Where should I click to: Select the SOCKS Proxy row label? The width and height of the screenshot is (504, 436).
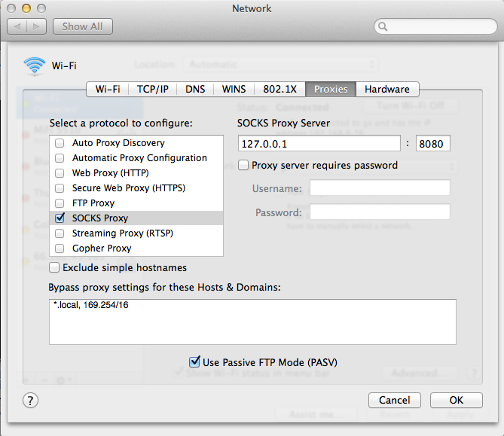pos(100,218)
